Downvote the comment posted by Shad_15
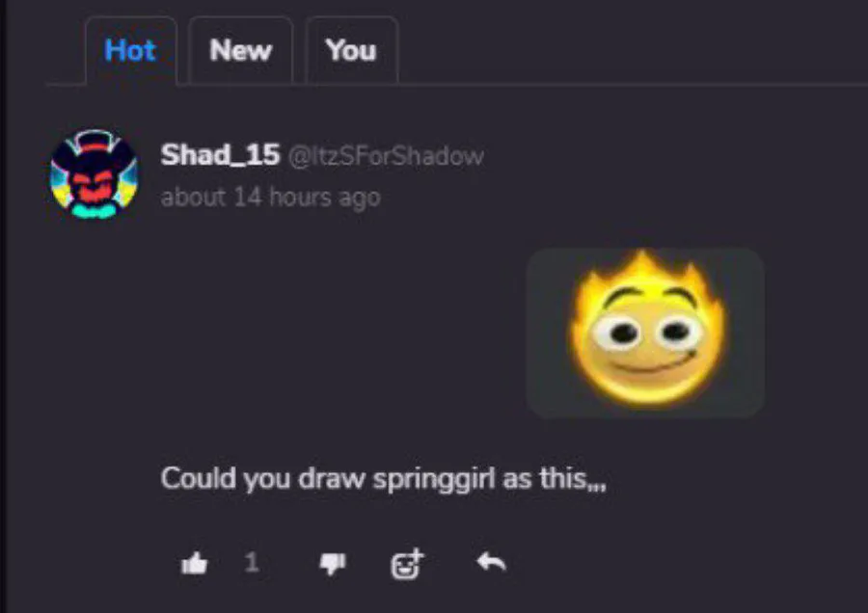This screenshot has height=613, width=868. (x=333, y=564)
